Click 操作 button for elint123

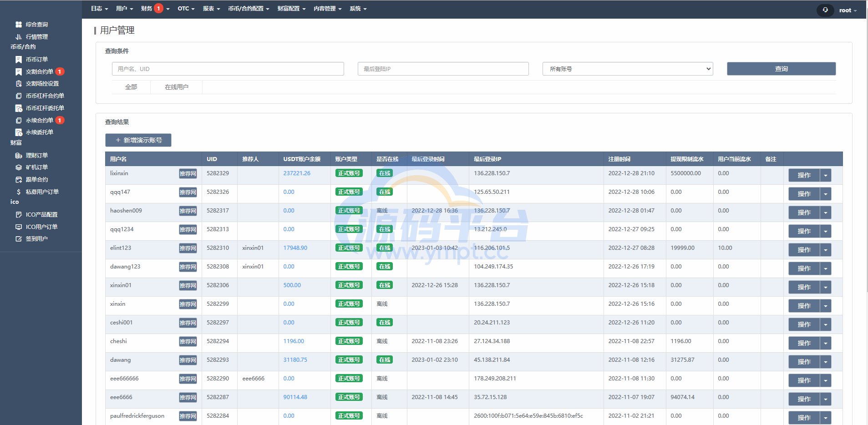[x=804, y=250]
